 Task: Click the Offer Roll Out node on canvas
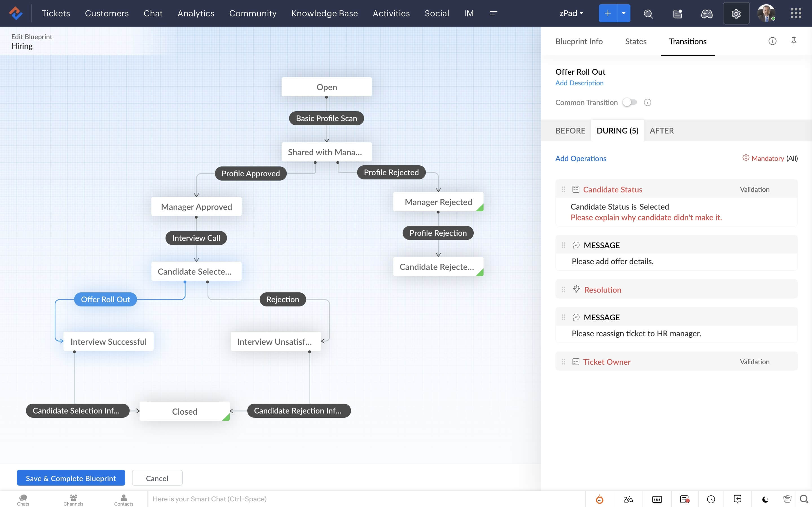coord(105,299)
